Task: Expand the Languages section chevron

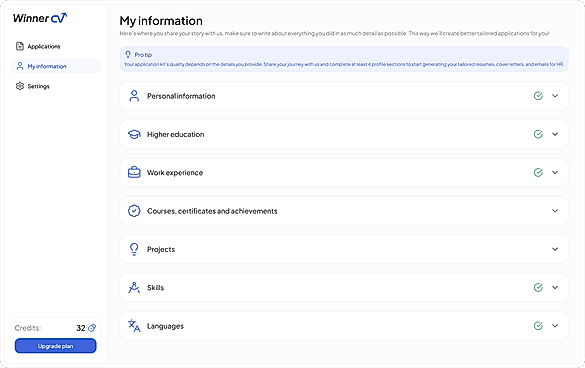Action: (555, 325)
